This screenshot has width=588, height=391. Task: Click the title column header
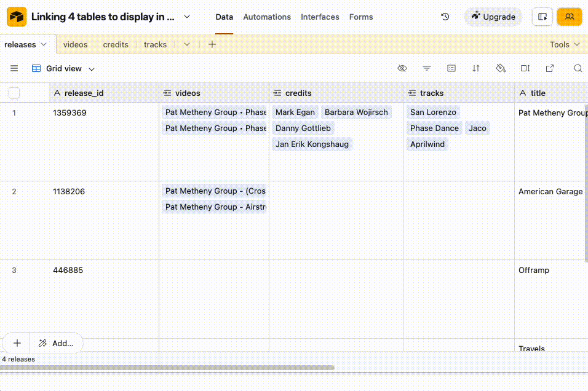[551, 93]
